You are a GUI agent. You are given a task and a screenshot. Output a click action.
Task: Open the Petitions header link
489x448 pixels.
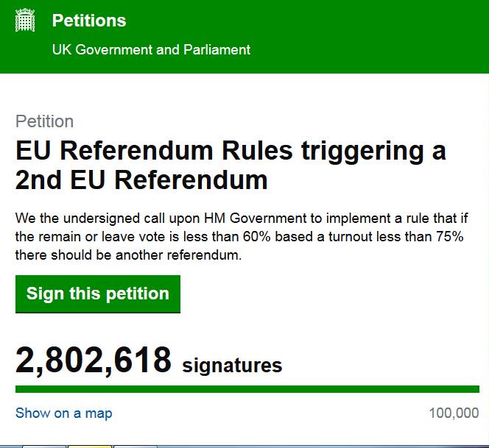(x=88, y=21)
